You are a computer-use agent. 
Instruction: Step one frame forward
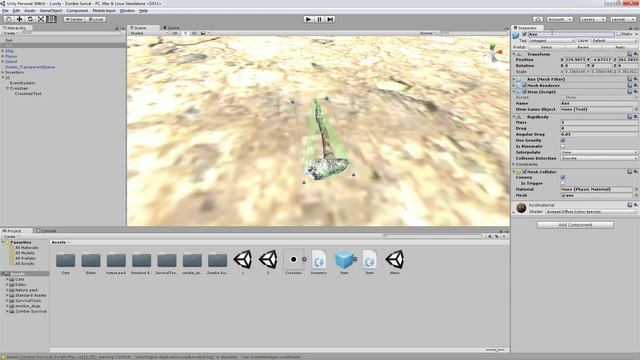pos(330,19)
